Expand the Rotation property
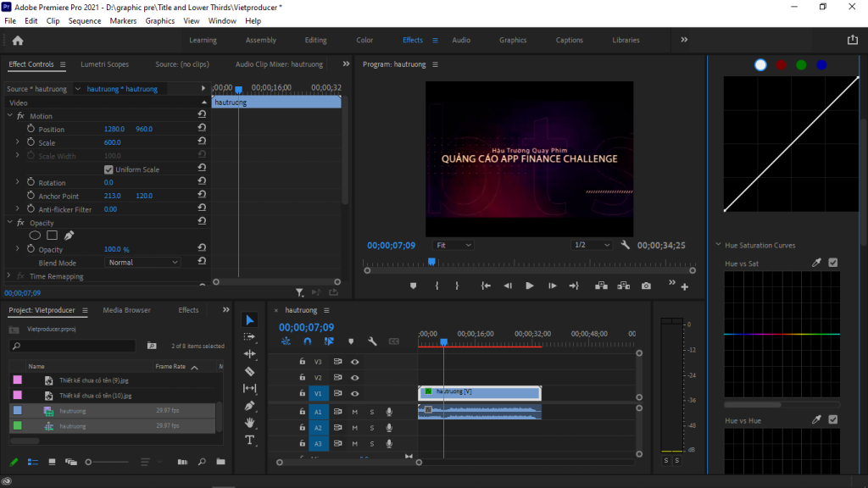Screen dimensions: 868x488 pyautogui.click(x=19, y=182)
